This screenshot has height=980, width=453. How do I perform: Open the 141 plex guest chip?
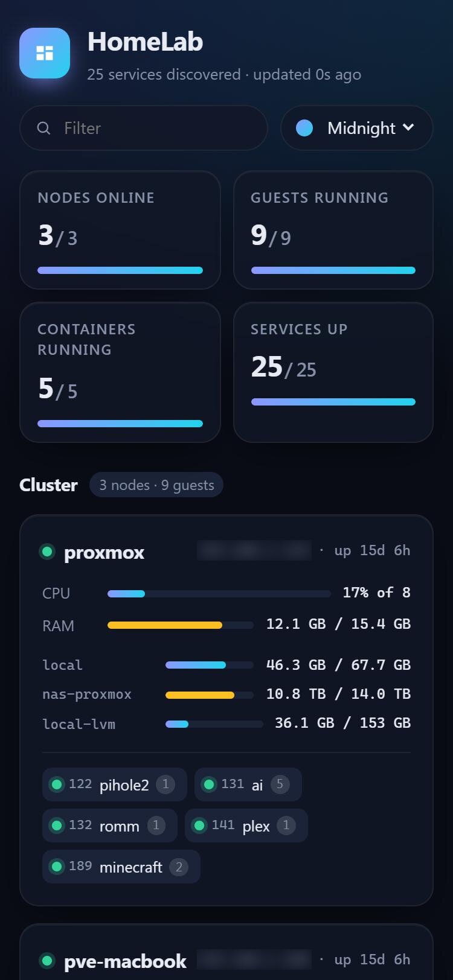[246, 826]
